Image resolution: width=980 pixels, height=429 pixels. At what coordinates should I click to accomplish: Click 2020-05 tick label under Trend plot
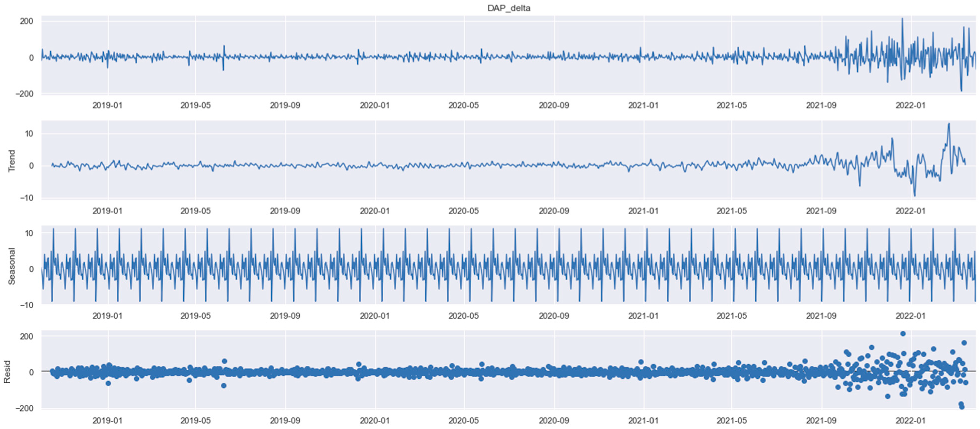463,211
